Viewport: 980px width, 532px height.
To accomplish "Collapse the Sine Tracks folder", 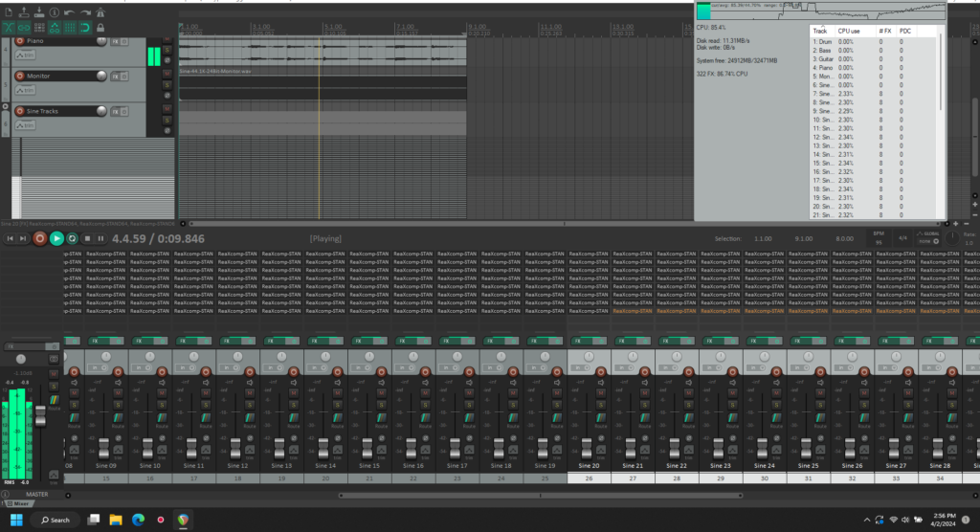I will [x=6, y=107].
